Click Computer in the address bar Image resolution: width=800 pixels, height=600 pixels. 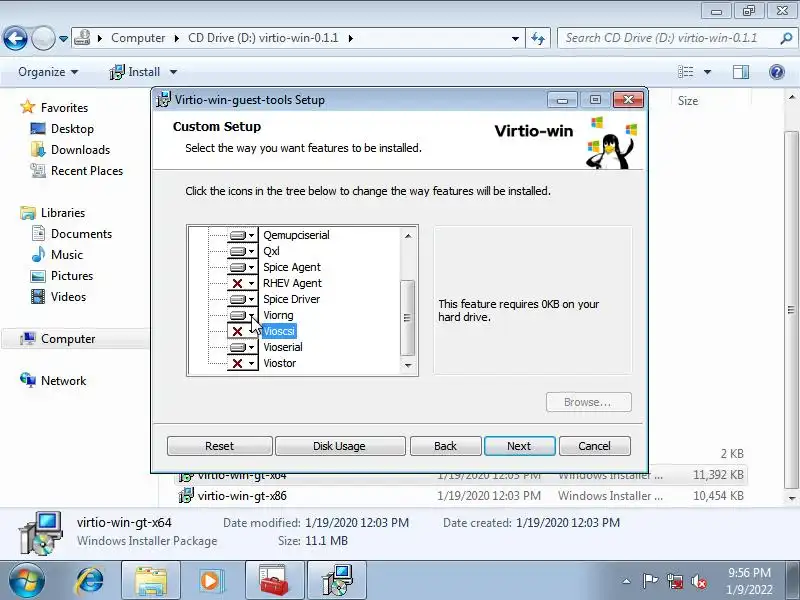coord(138,38)
